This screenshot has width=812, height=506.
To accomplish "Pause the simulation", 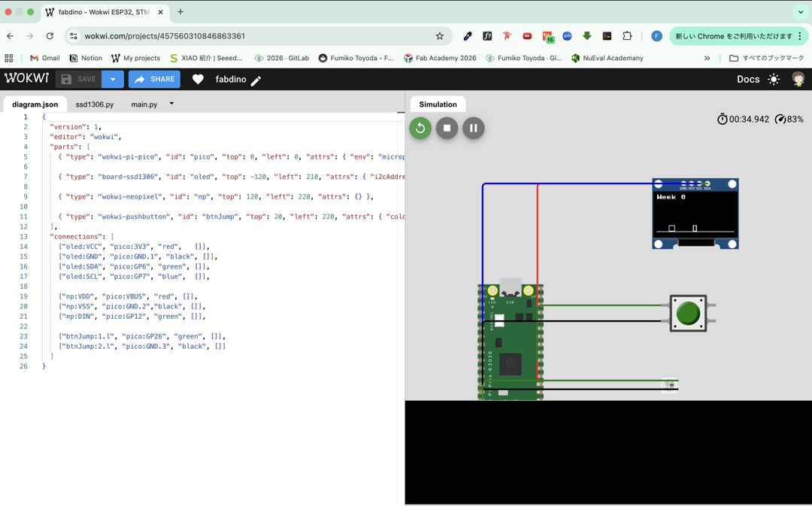I will [474, 128].
